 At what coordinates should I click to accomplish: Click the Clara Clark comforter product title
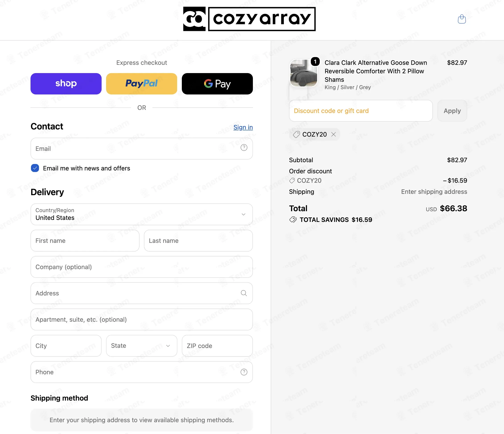[376, 71]
